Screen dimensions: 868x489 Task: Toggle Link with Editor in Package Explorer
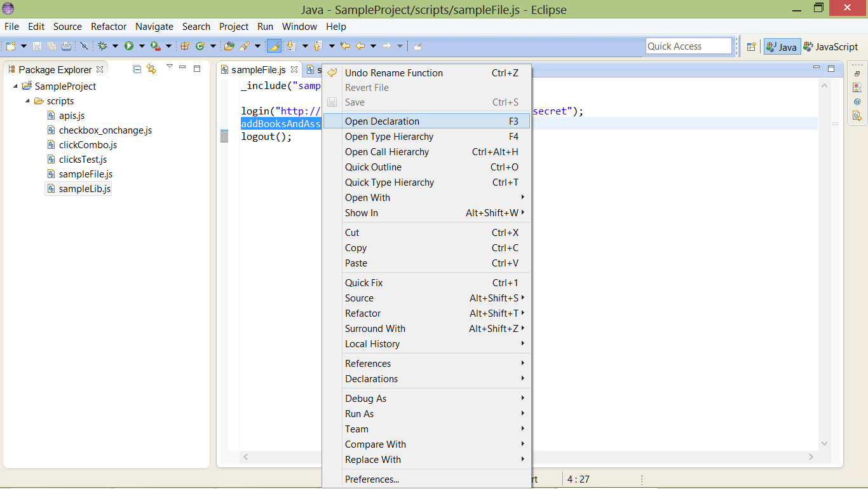point(151,69)
